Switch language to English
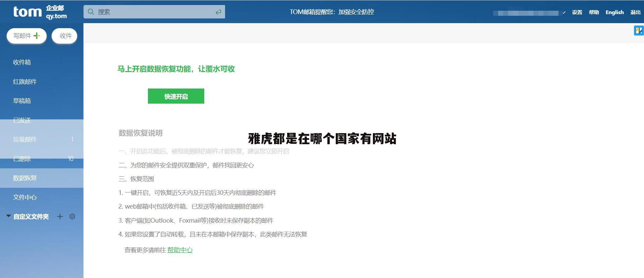The image size is (644, 278). [614, 12]
